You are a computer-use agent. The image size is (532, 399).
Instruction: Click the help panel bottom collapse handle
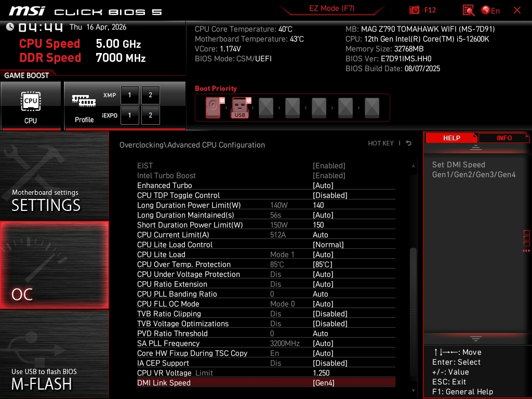coord(476,339)
